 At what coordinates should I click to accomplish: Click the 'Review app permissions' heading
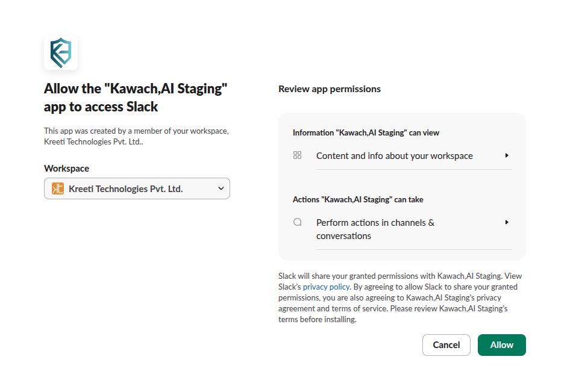coord(330,89)
